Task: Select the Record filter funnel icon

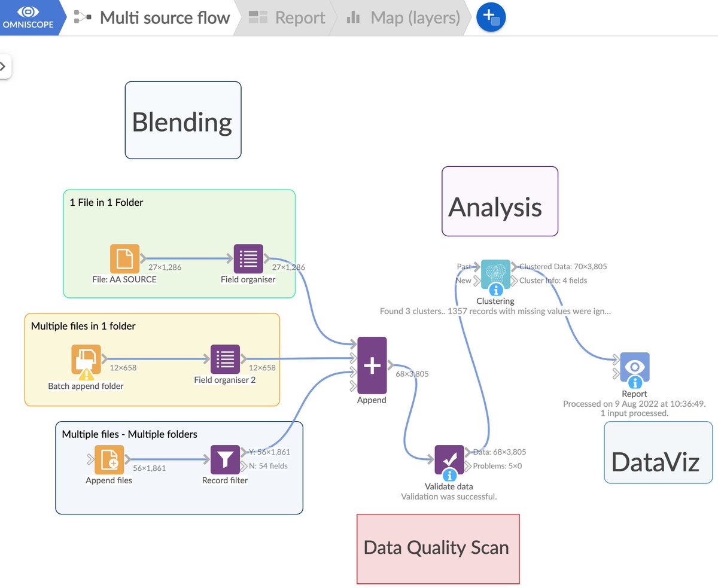Action: 225,459
